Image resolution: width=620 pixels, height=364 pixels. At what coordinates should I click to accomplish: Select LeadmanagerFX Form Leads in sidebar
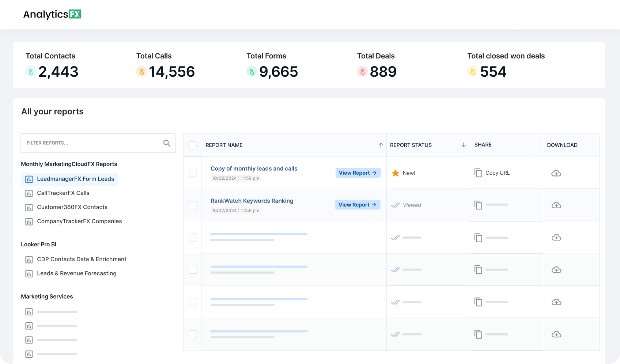[75, 179]
